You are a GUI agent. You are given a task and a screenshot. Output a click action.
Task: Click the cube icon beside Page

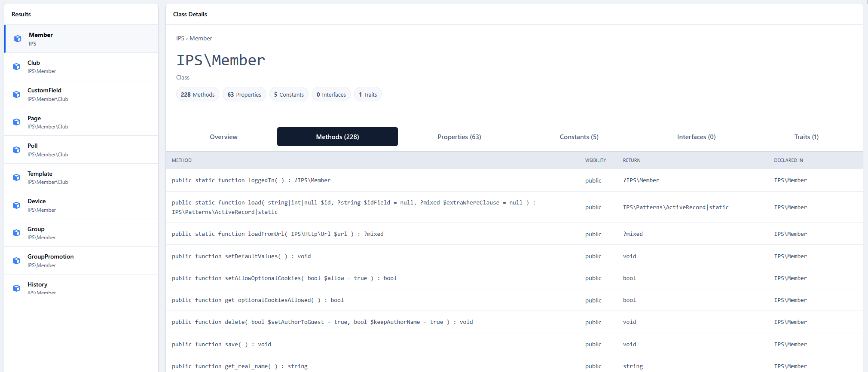point(16,122)
